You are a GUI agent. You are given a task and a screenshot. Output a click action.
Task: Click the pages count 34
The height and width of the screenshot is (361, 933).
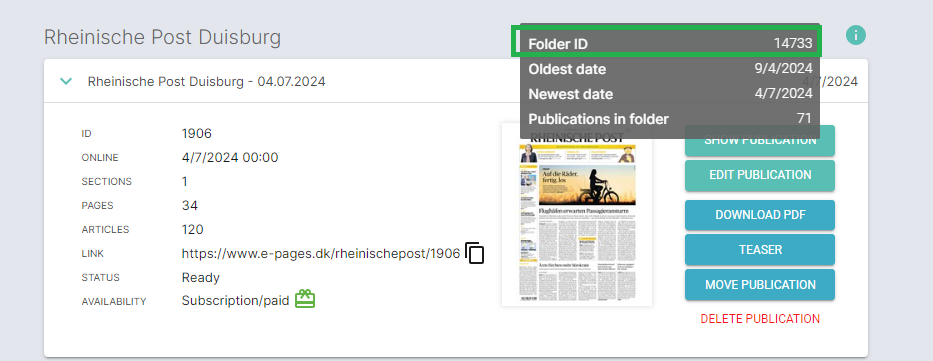tap(190, 206)
